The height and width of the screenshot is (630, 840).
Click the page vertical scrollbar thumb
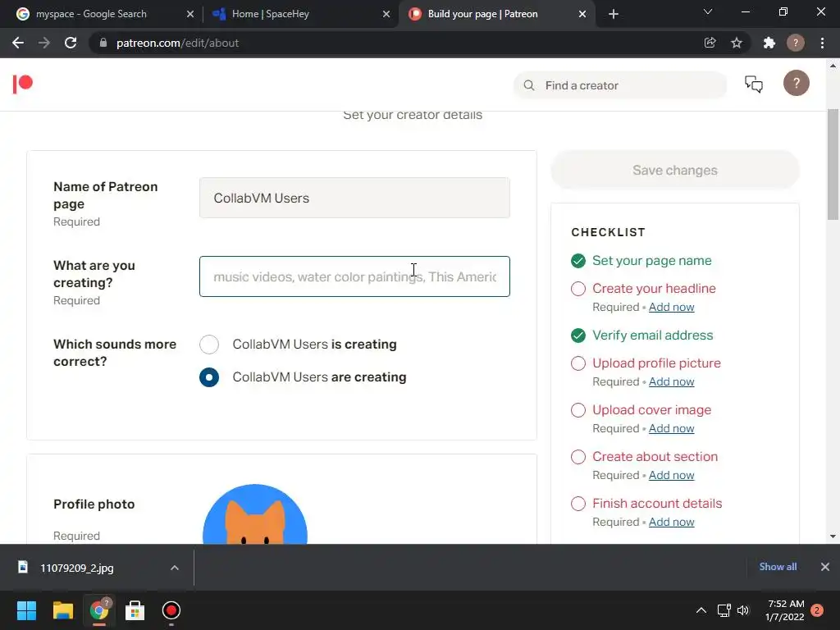(833, 164)
